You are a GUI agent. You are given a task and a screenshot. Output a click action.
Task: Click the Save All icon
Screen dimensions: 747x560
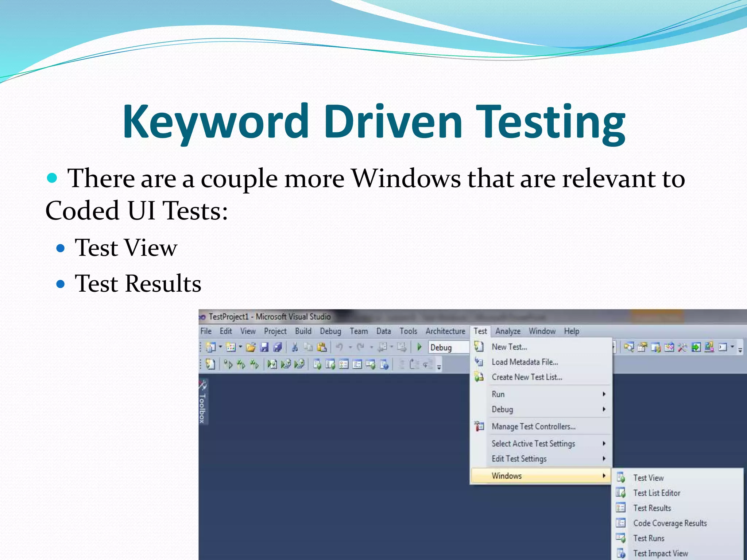[278, 347]
